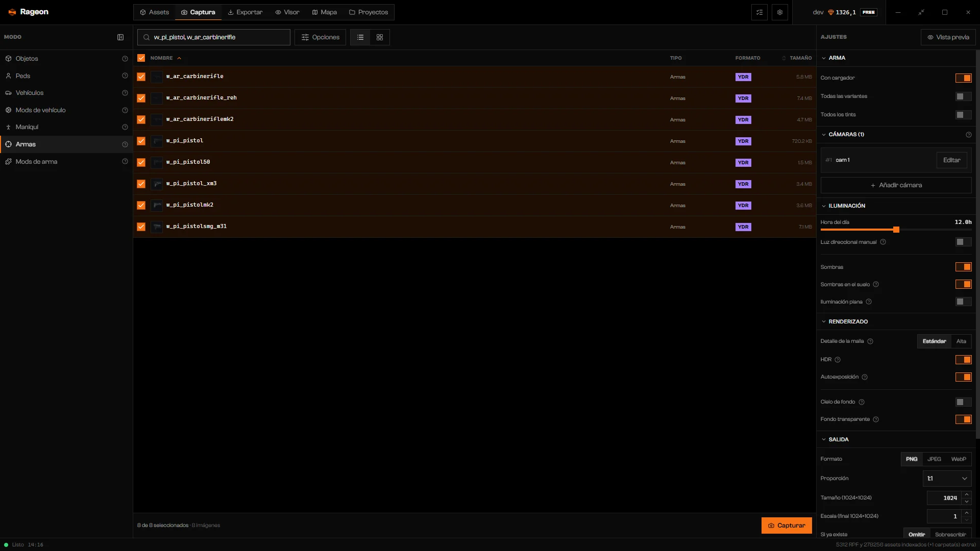Viewport: 980px width, 551px height.
Task: Adjust the Hora del día slider handle
Action: (896, 230)
